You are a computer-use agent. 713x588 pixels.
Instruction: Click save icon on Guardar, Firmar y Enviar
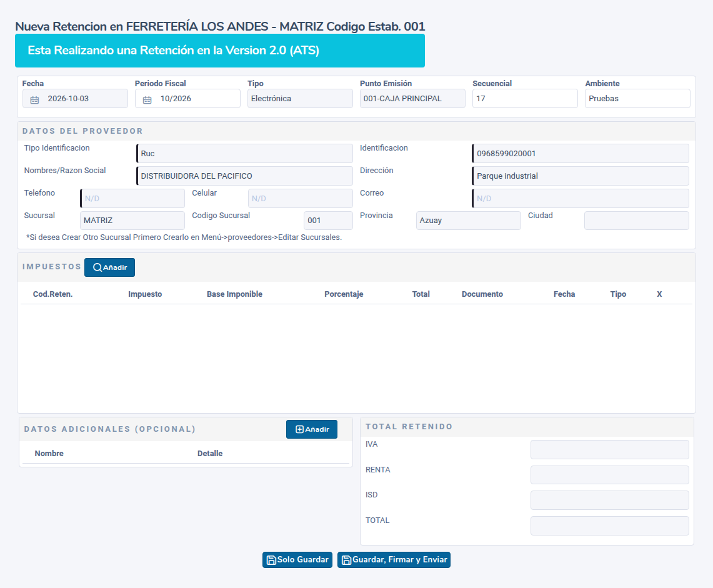(x=346, y=560)
